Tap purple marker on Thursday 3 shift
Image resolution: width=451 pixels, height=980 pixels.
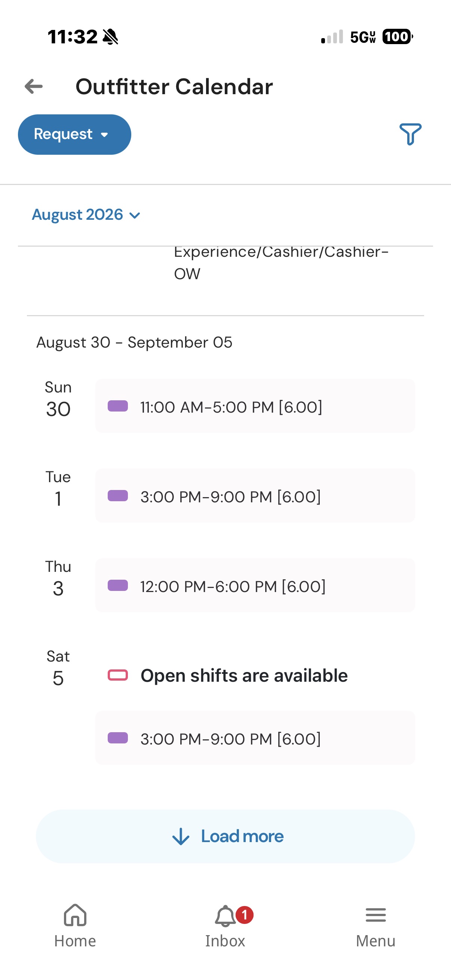pos(117,585)
